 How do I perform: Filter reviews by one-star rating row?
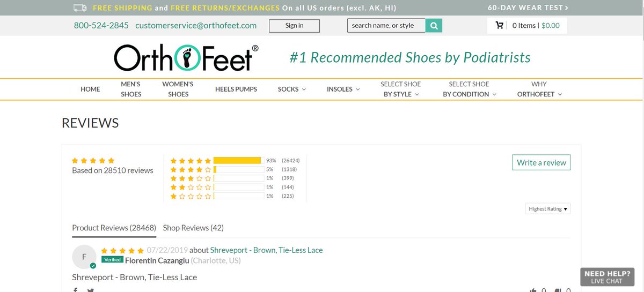pyautogui.click(x=235, y=196)
